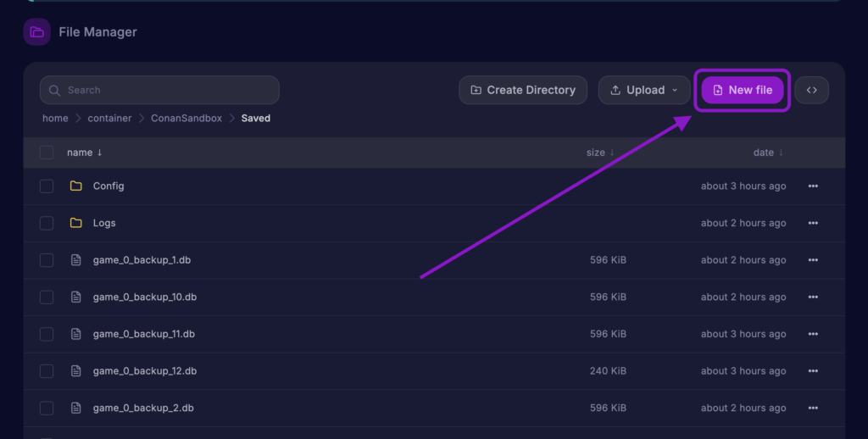The height and width of the screenshot is (439, 868).
Task: Open three-dot menu for game_0_backup_10.db
Action: click(813, 297)
